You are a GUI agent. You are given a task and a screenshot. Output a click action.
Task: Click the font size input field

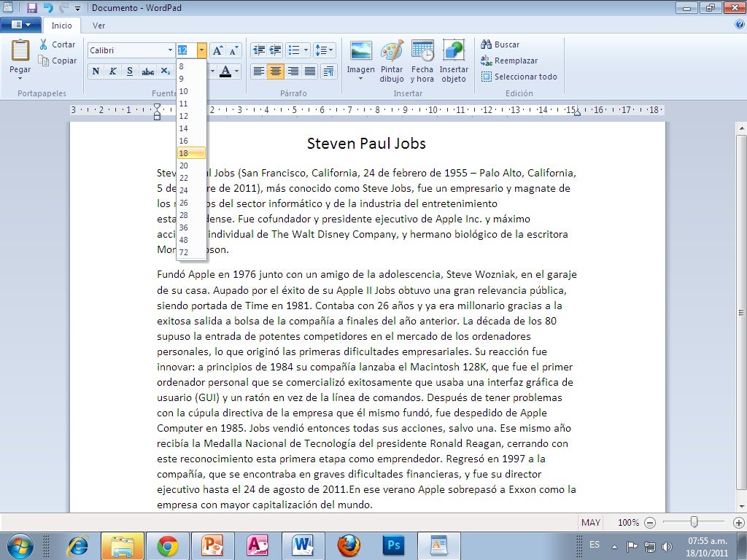point(187,50)
